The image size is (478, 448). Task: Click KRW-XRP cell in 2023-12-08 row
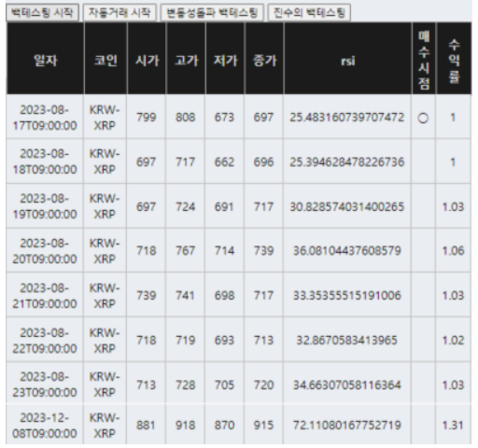105,425
